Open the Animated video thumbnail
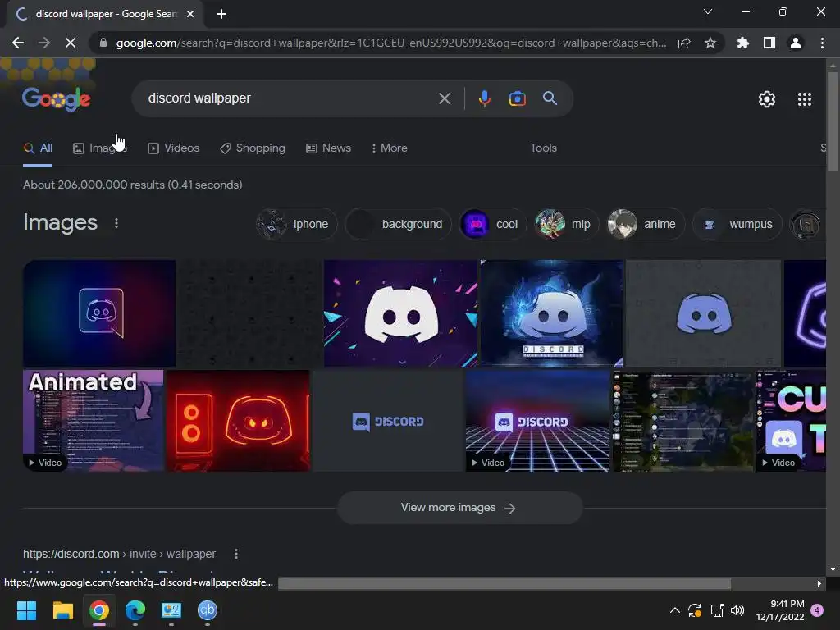The height and width of the screenshot is (630, 840). pos(94,421)
